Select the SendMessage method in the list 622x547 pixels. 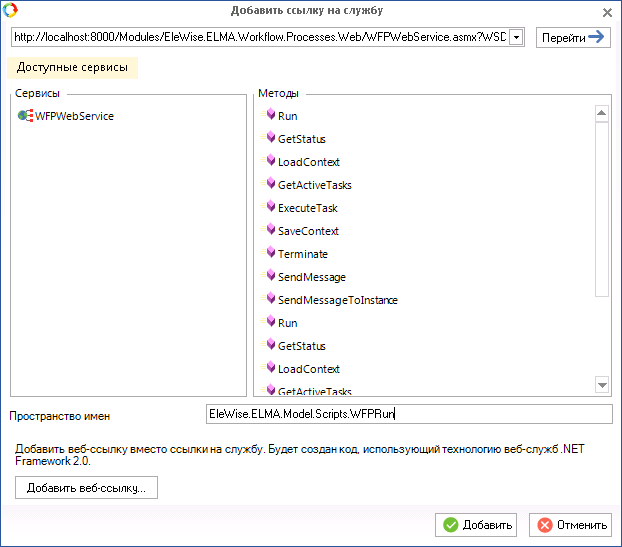coord(312,277)
